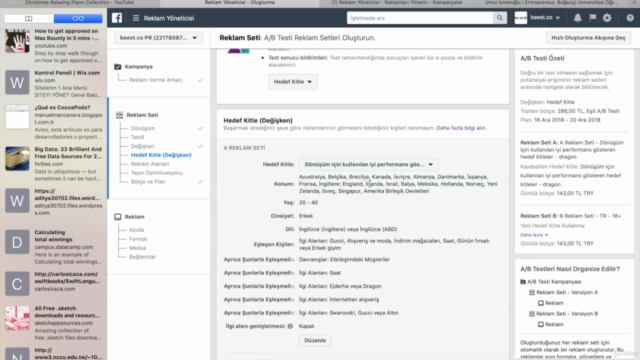
Task: Open the Hedef Kitle dropdown button
Action: (x=293, y=82)
